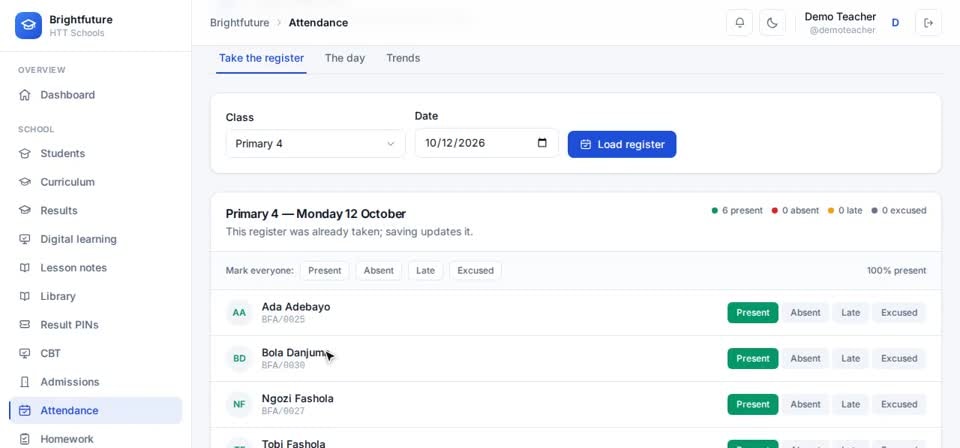Screen dimensions: 960x448
Task: Click the Results sidebar icon
Action: 24,211
